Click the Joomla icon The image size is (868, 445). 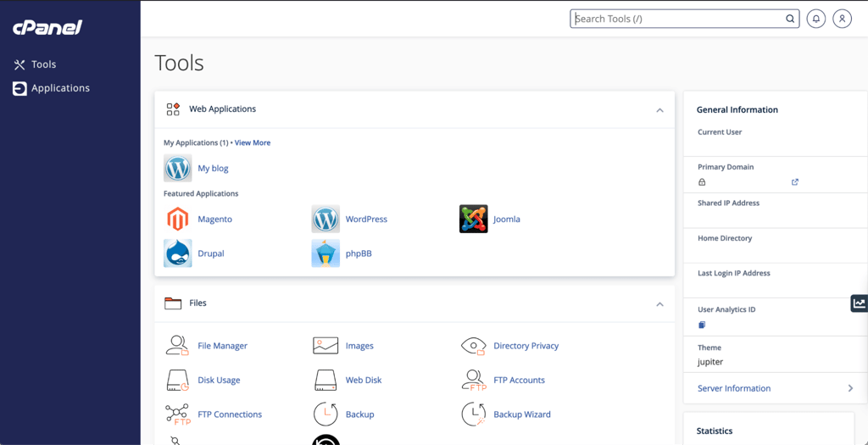click(473, 220)
